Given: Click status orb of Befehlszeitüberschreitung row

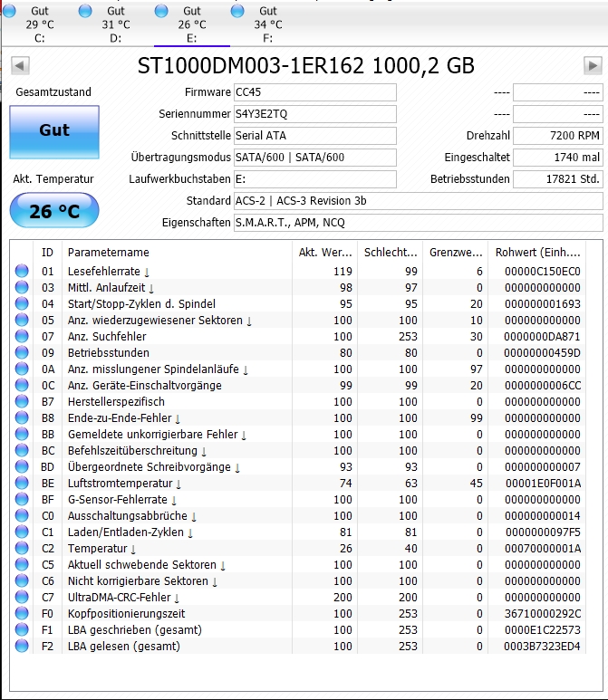Looking at the screenshot, I should coord(22,450).
